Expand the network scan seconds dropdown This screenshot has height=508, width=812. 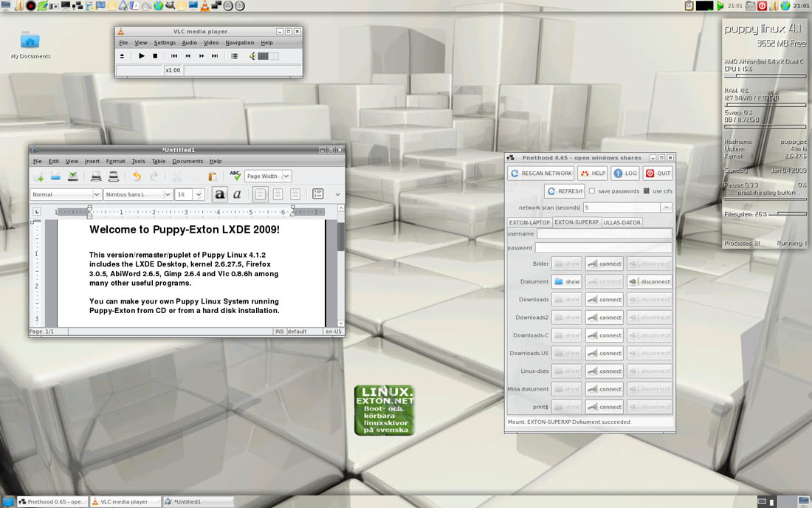tap(666, 207)
